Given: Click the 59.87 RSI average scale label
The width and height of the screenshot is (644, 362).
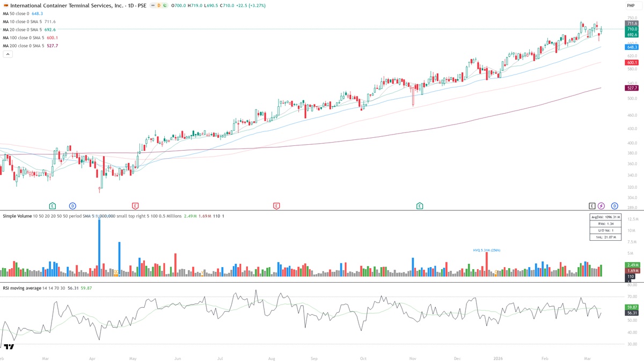Looking at the screenshot, I should (632, 307).
